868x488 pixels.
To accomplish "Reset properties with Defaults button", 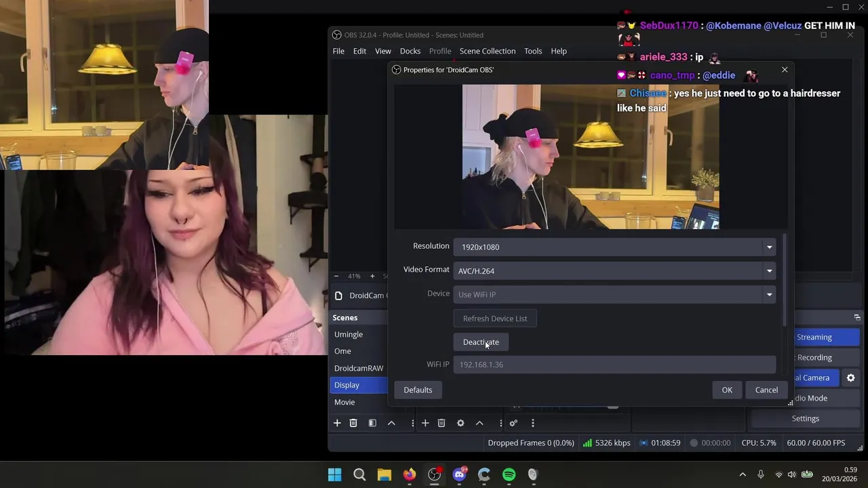I will [x=418, y=390].
